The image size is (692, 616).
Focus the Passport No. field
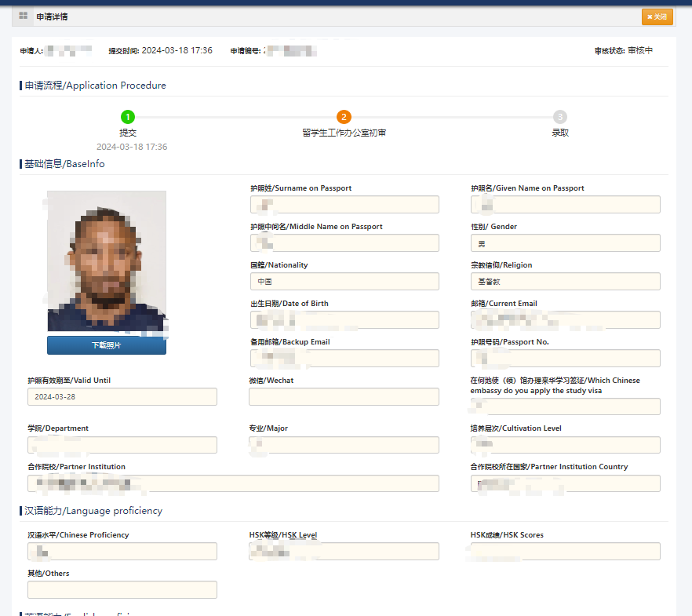tap(565, 359)
